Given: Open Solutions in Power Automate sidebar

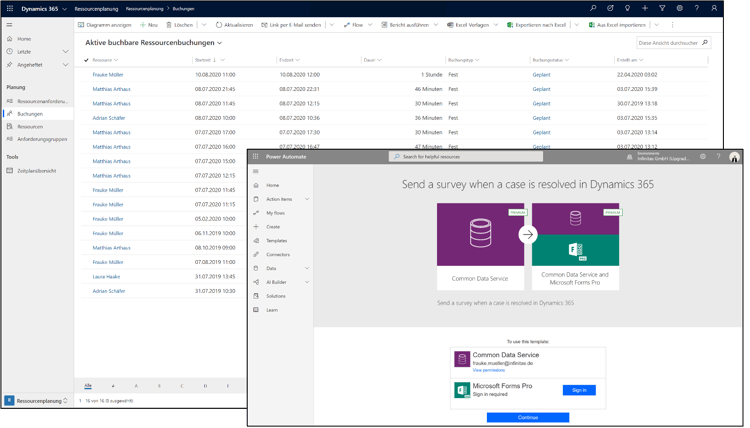Looking at the screenshot, I should click(276, 296).
